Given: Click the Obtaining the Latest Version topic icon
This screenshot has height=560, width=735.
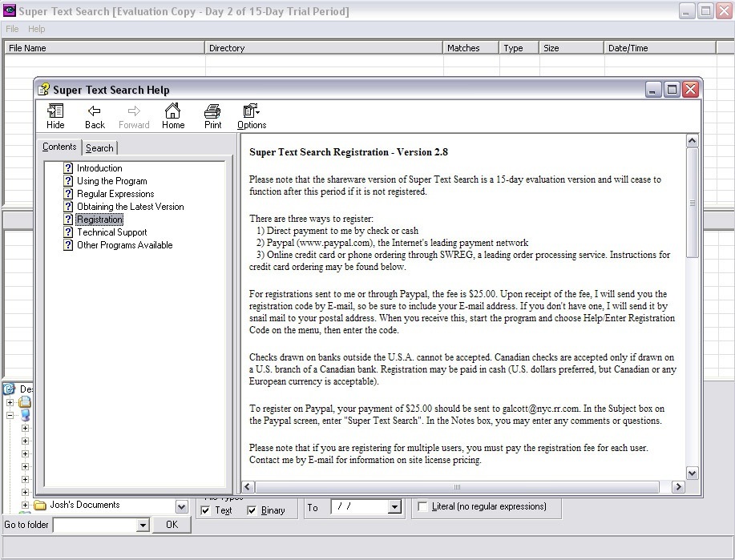Looking at the screenshot, I should [68, 206].
